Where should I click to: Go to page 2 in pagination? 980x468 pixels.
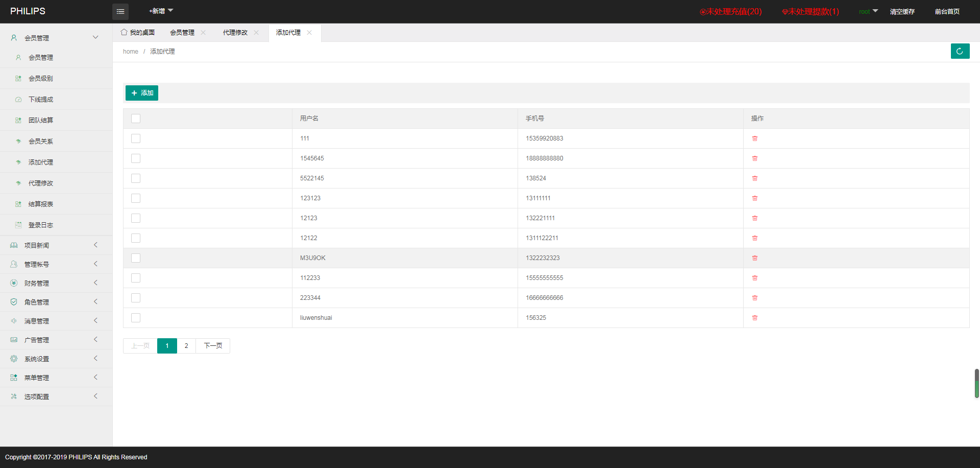point(186,346)
